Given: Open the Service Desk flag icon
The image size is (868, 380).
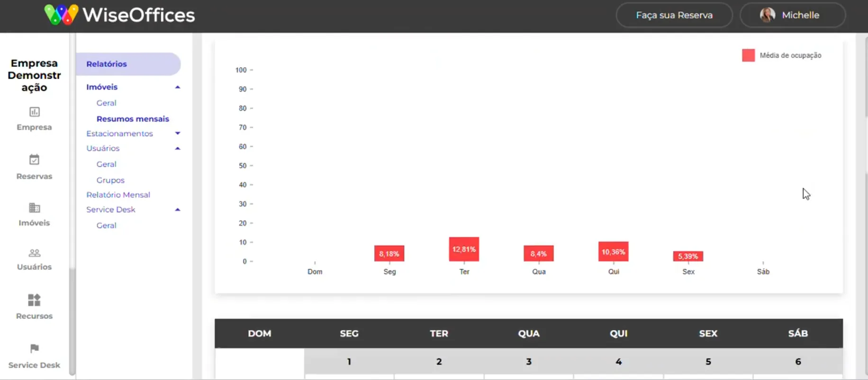Looking at the screenshot, I should (x=34, y=349).
